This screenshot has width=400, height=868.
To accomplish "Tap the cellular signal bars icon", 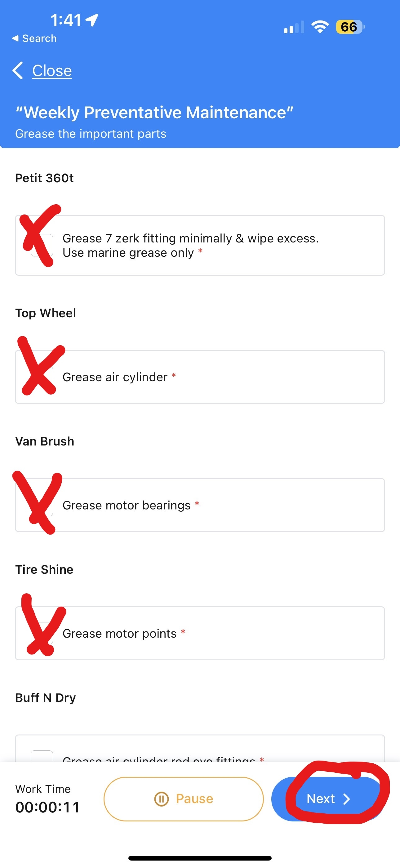I will 294,27.
